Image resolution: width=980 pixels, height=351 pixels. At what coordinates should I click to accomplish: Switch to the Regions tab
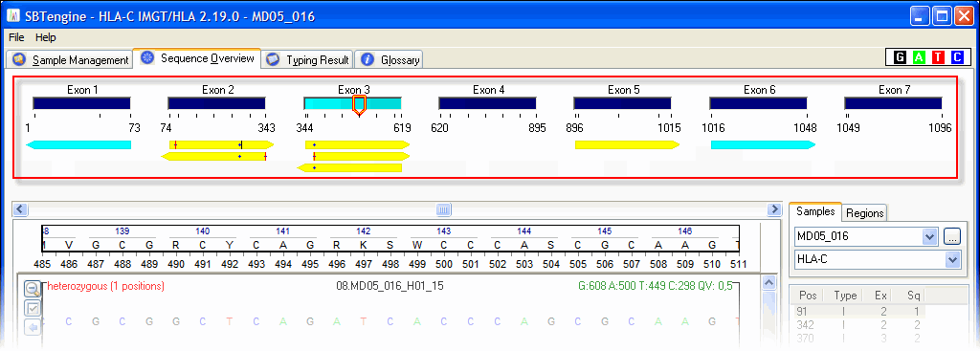pos(864,213)
